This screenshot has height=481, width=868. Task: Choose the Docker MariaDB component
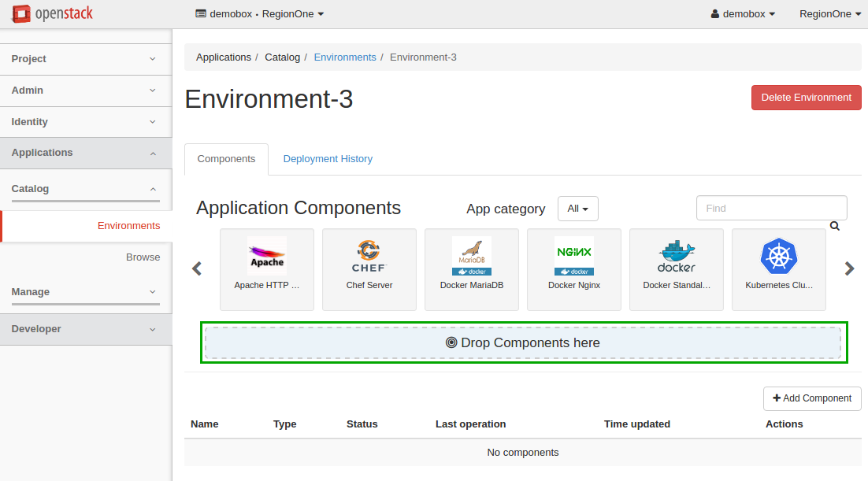[x=471, y=256]
